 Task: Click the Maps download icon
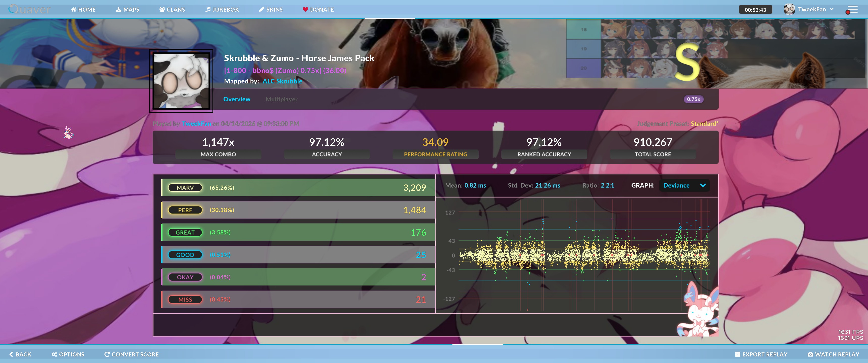coord(119,9)
